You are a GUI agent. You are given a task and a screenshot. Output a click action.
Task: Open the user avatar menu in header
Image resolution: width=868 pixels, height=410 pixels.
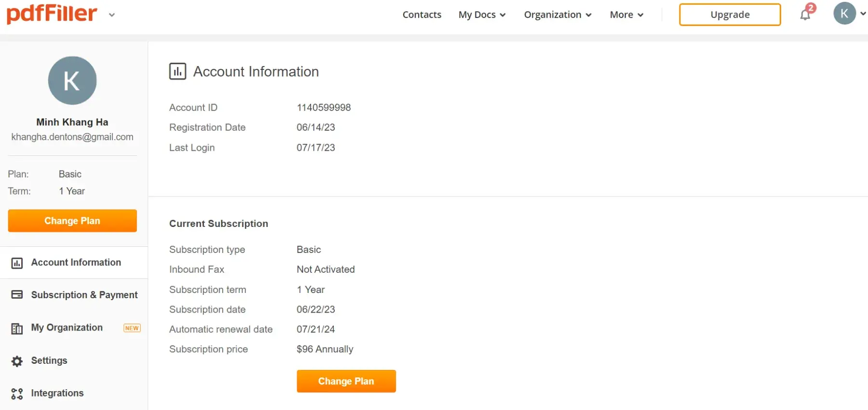[845, 14]
